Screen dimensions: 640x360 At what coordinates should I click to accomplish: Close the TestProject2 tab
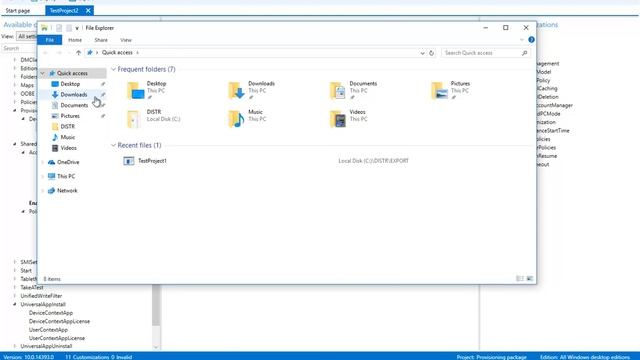click(x=88, y=11)
